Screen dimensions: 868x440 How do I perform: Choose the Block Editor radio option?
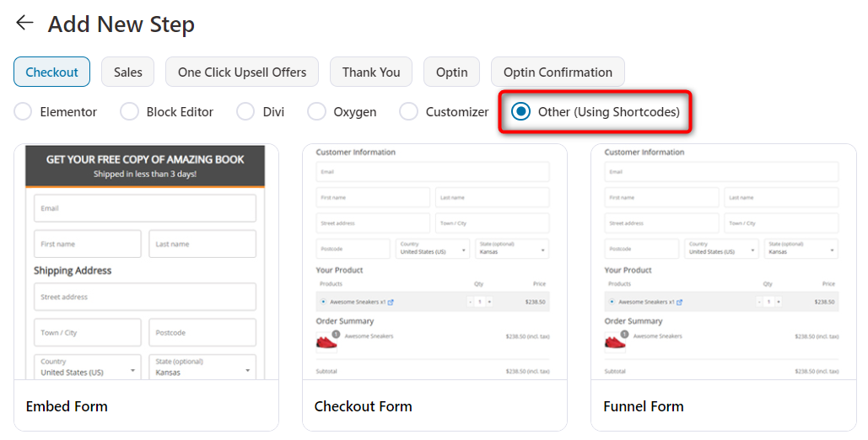coord(130,111)
